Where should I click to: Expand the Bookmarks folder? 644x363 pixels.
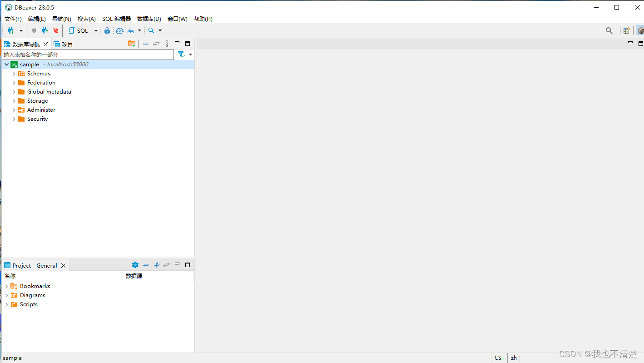[x=6, y=286]
